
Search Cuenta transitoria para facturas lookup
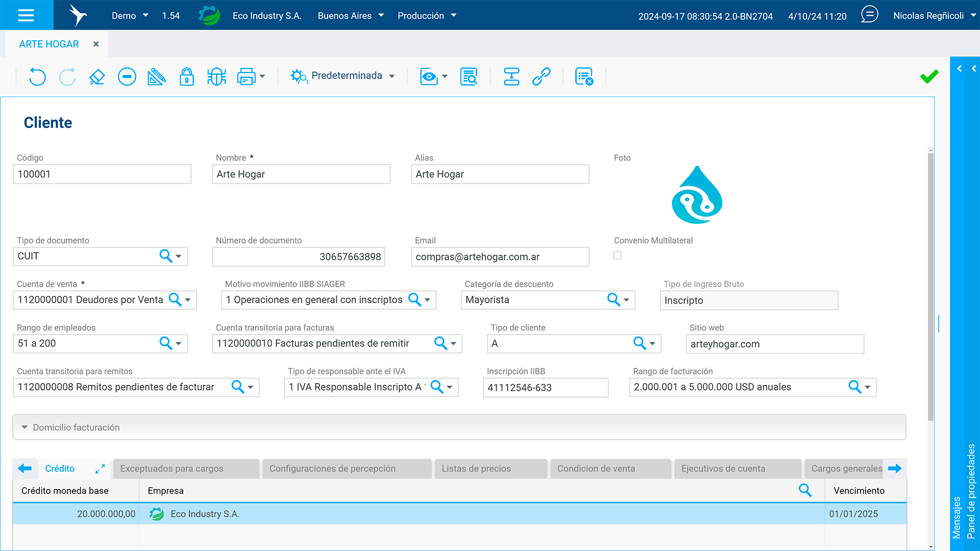click(x=440, y=343)
